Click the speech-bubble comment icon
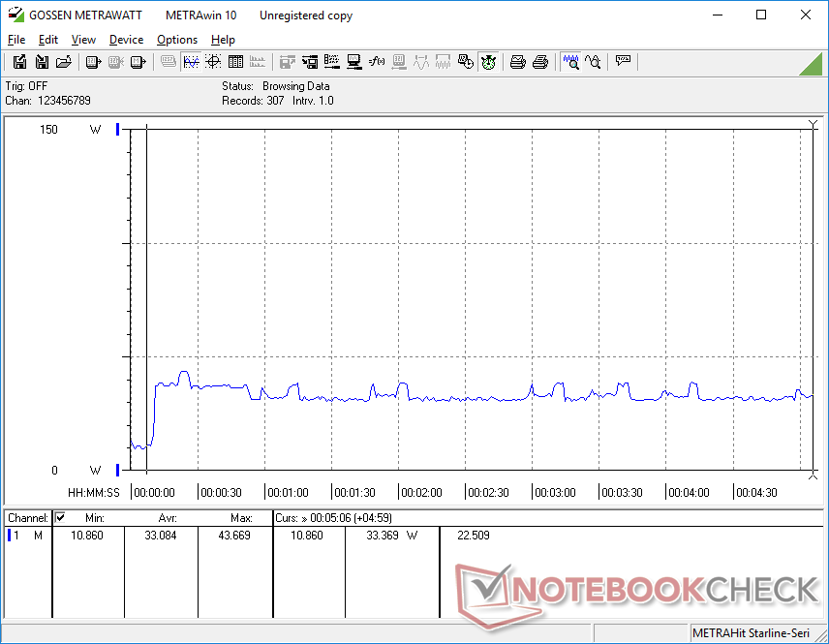This screenshot has width=829, height=644. pos(623,61)
